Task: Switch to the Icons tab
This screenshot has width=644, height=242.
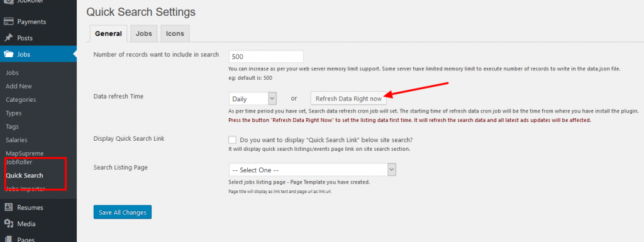Action: (175, 34)
